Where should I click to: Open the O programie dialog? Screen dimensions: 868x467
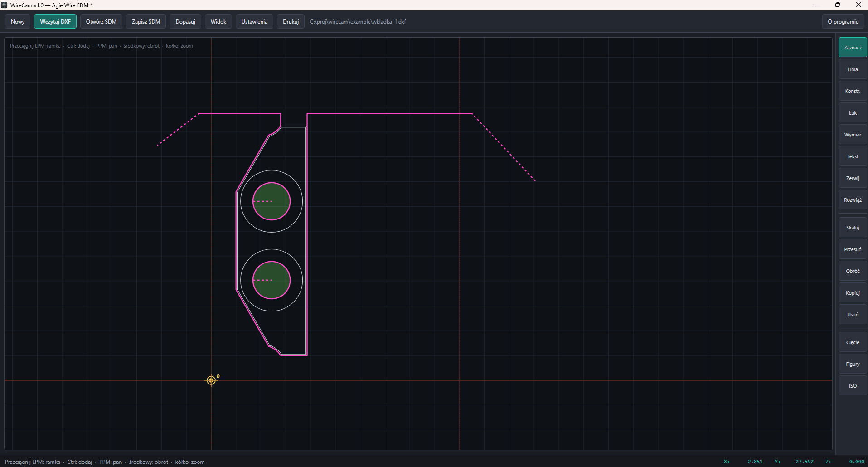(843, 22)
